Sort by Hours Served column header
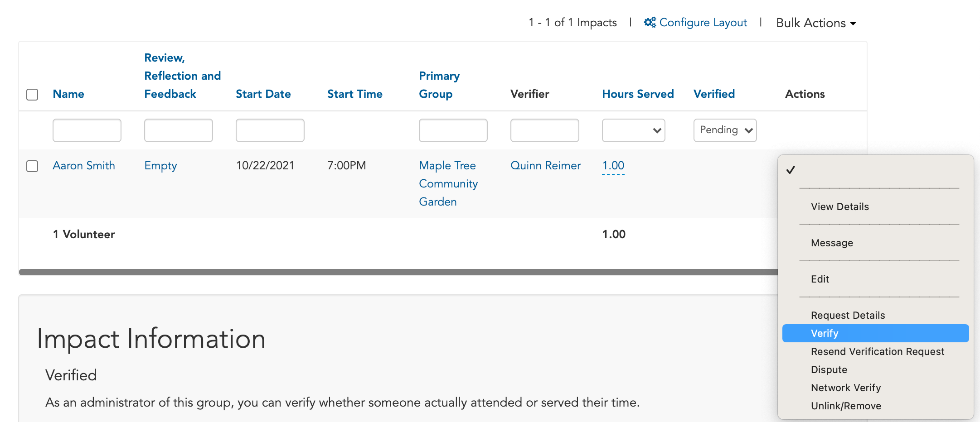This screenshot has height=422, width=980. 638,94
